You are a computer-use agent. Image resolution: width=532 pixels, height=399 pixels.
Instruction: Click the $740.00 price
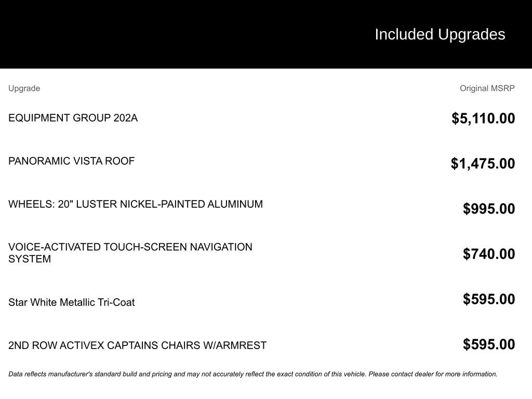(489, 254)
